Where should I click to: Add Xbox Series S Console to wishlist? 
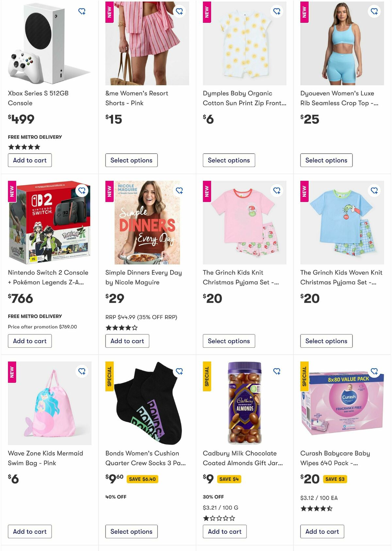click(82, 11)
